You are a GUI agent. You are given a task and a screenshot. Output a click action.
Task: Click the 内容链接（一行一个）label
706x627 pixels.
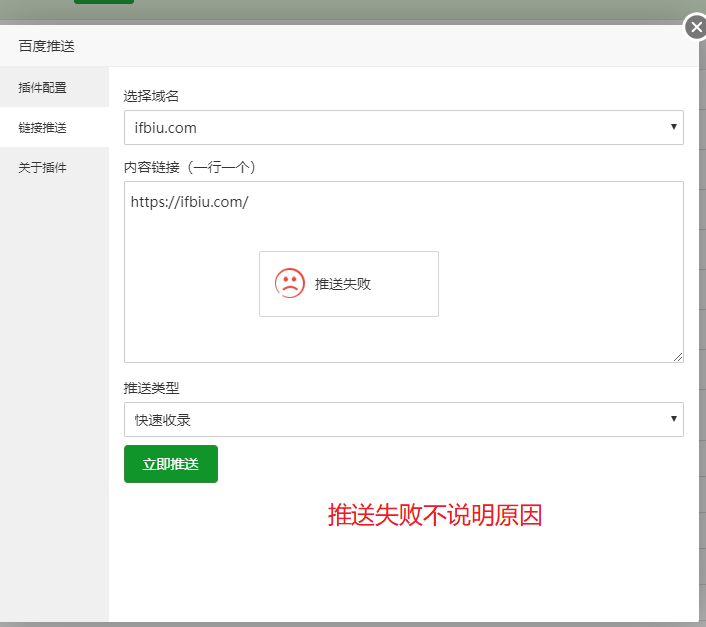click(x=190, y=167)
